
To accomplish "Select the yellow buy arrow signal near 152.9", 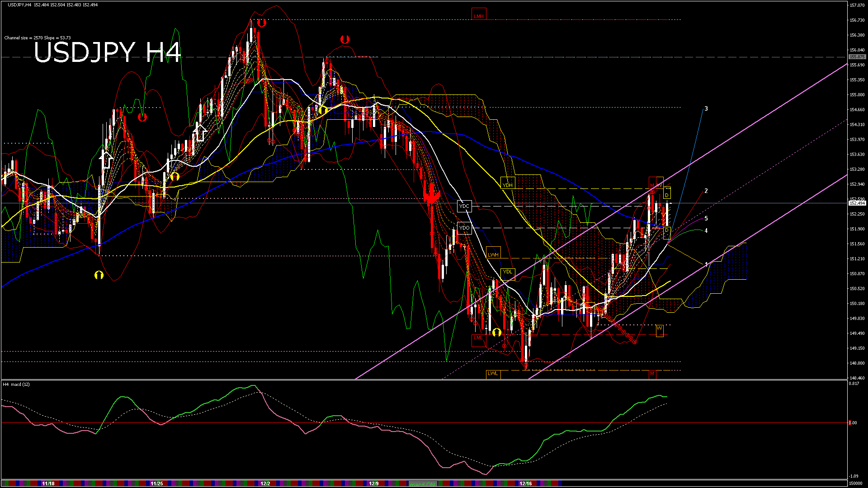I will click(175, 177).
